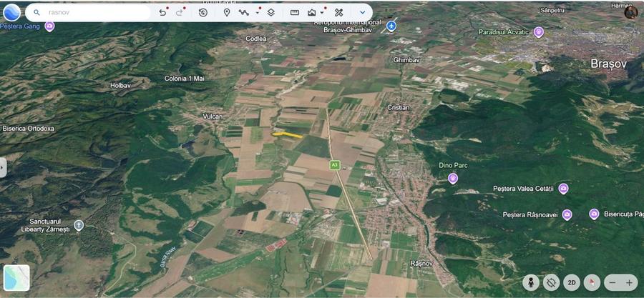Select the Râșnov town label

coord(421,264)
